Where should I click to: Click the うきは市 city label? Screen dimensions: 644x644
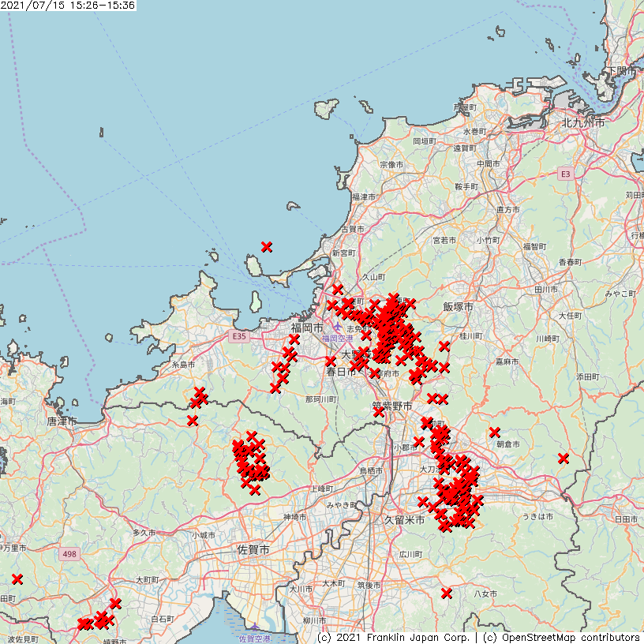537,517
